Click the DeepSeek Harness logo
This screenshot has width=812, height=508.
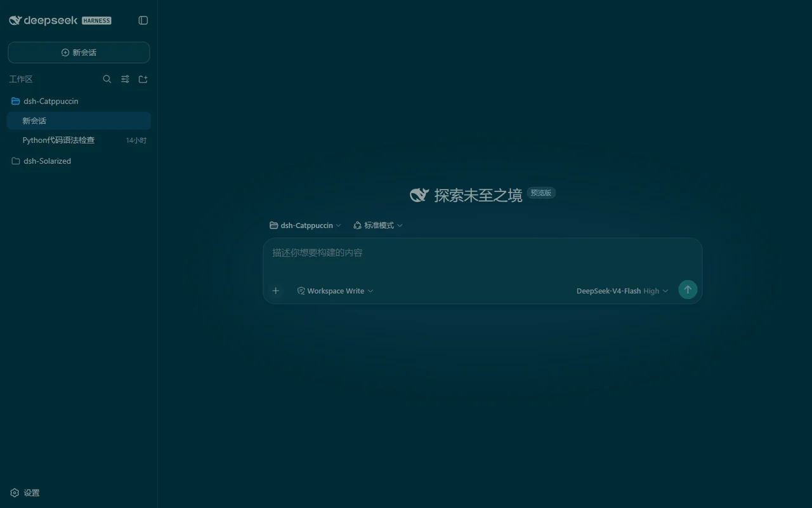point(60,20)
